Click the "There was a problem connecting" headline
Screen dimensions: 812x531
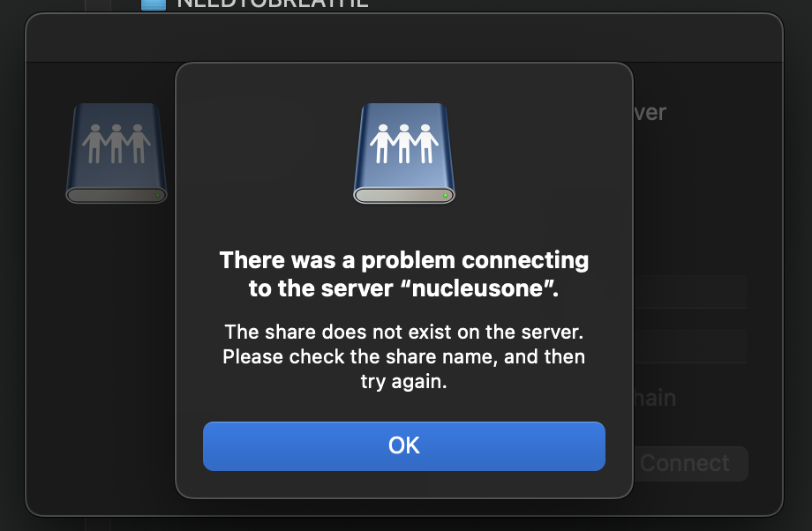click(404, 260)
